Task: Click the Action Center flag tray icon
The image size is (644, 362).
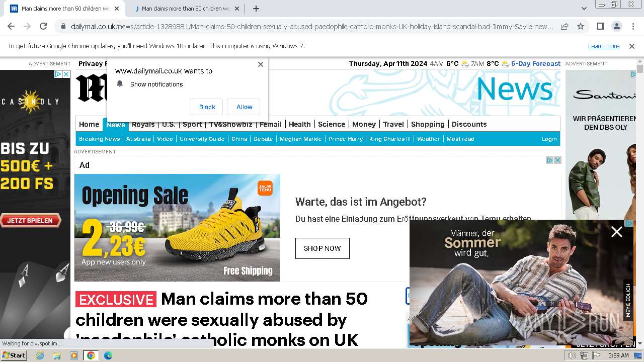Action: 596,355
